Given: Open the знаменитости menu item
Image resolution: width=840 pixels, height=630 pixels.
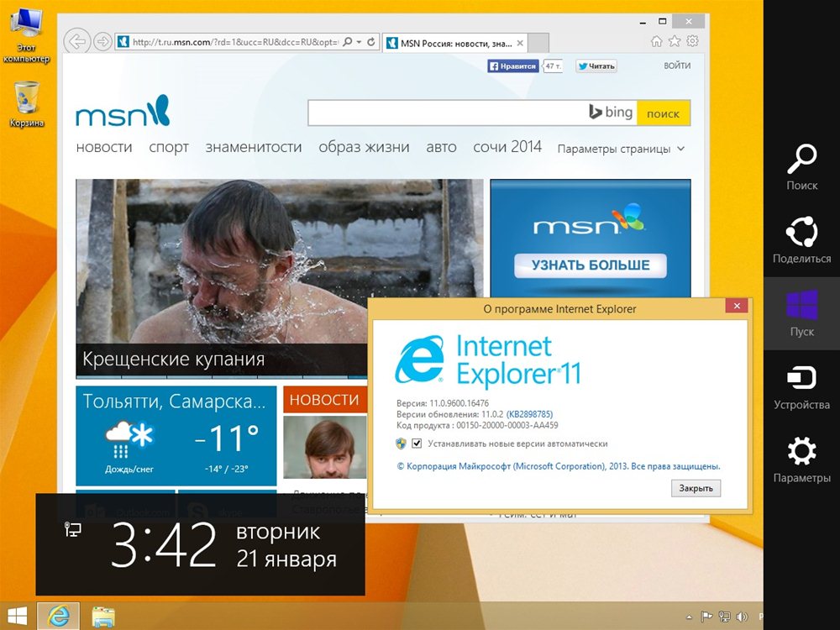Looking at the screenshot, I should point(254,147).
